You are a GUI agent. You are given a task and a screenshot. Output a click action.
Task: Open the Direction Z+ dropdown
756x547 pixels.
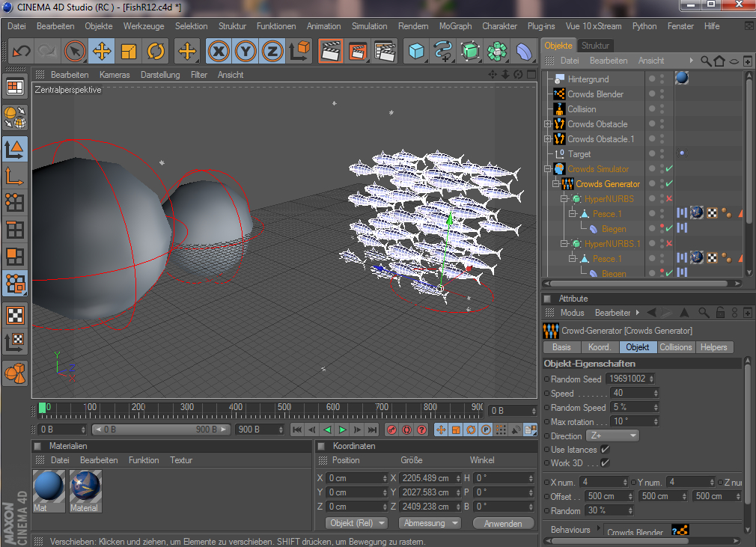612,436
